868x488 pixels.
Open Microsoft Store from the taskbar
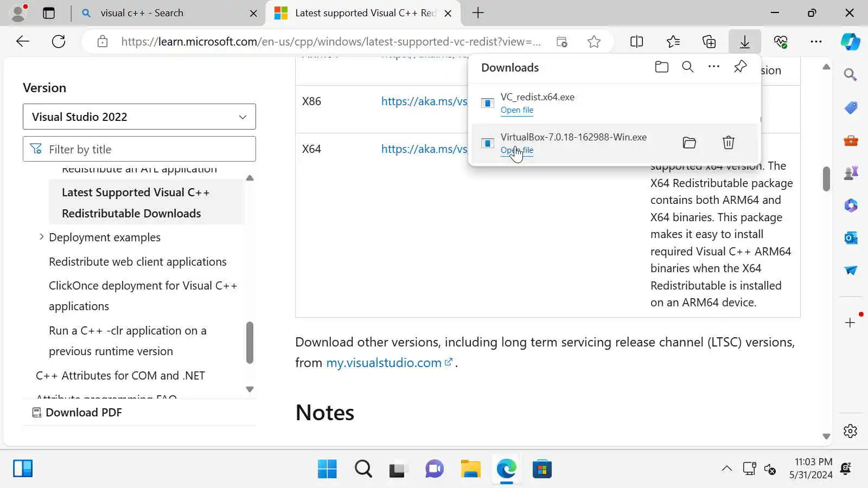pos(542,469)
